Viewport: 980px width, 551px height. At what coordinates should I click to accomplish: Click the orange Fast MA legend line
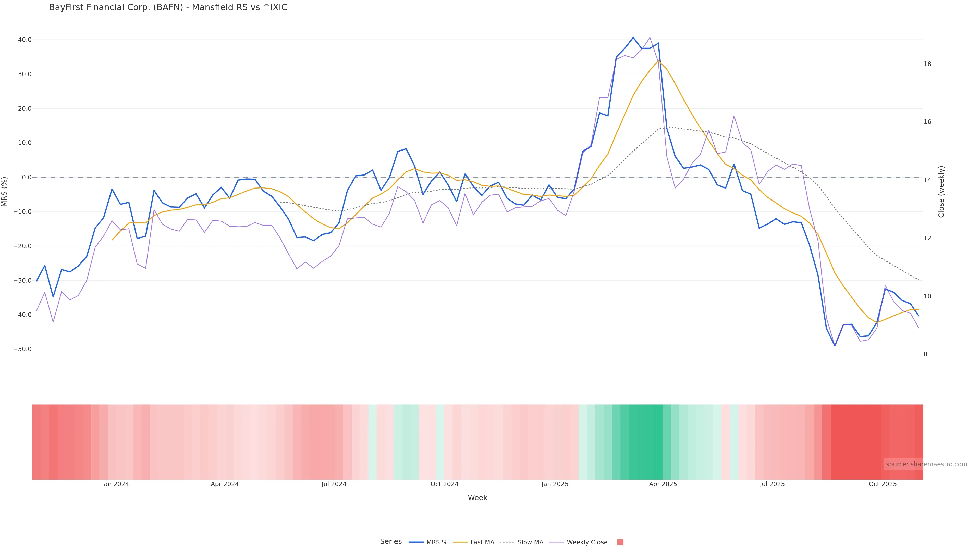pos(460,542)
